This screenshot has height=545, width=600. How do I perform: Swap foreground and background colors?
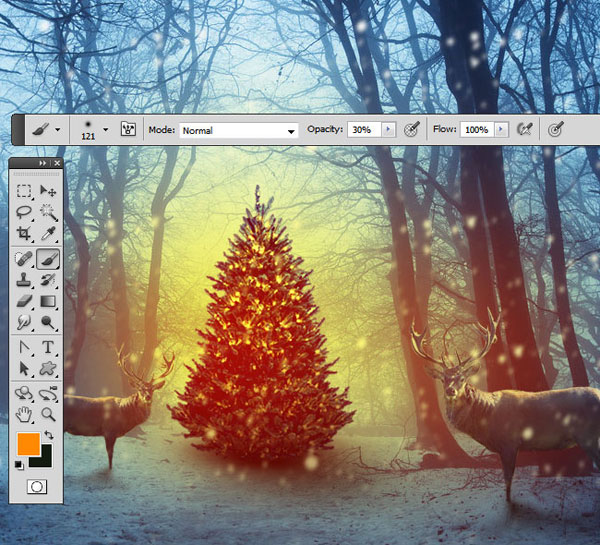[49, 435]
